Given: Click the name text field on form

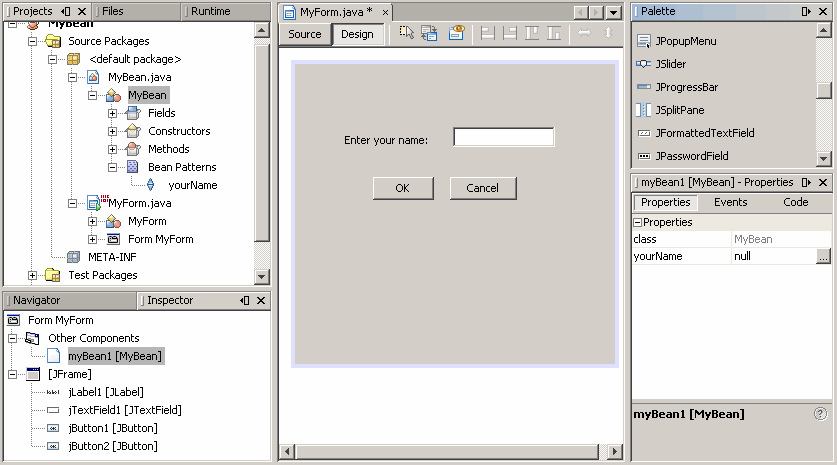Looking at the screenshot, I should click(x=503, y=137).
